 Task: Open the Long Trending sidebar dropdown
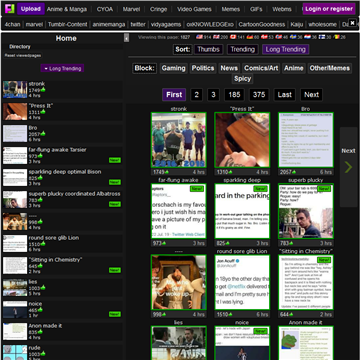[62, 69]
